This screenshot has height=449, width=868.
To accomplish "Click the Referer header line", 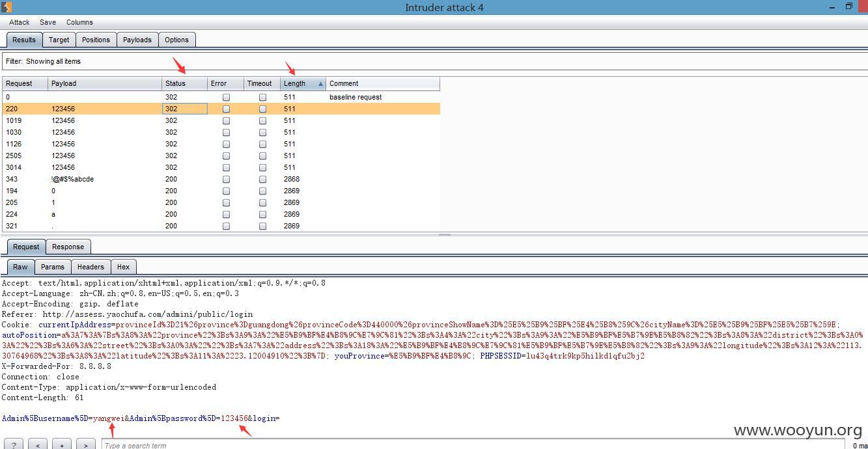I will click(x=127, y=314).
